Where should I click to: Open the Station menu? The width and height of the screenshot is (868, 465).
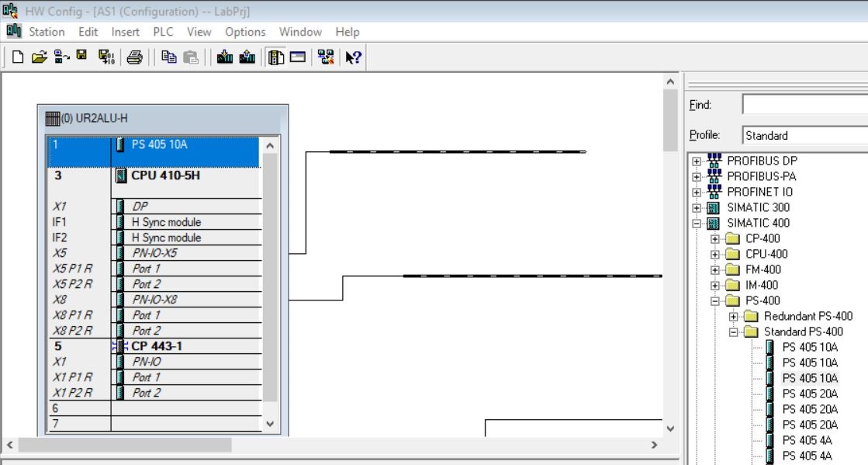pos(47,32)
